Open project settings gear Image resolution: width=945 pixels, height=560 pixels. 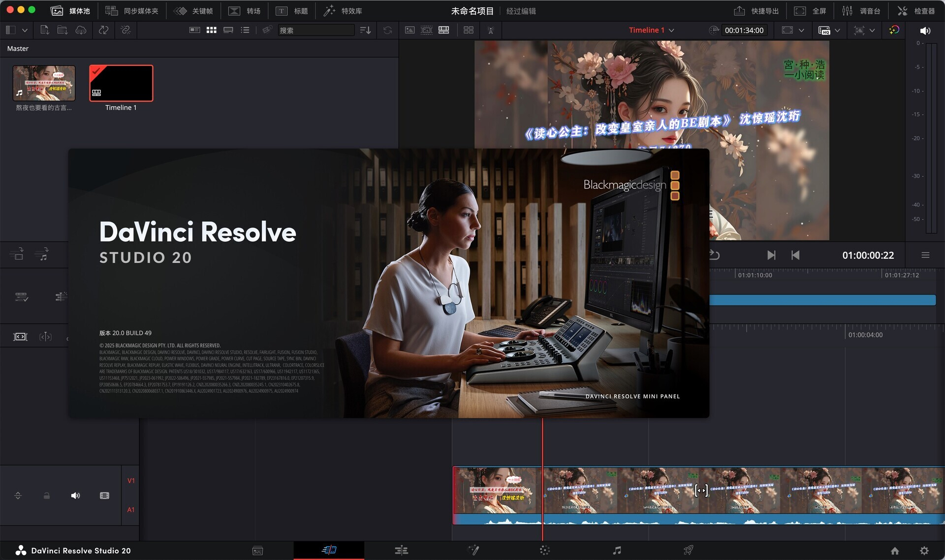[x=924, y=551]
